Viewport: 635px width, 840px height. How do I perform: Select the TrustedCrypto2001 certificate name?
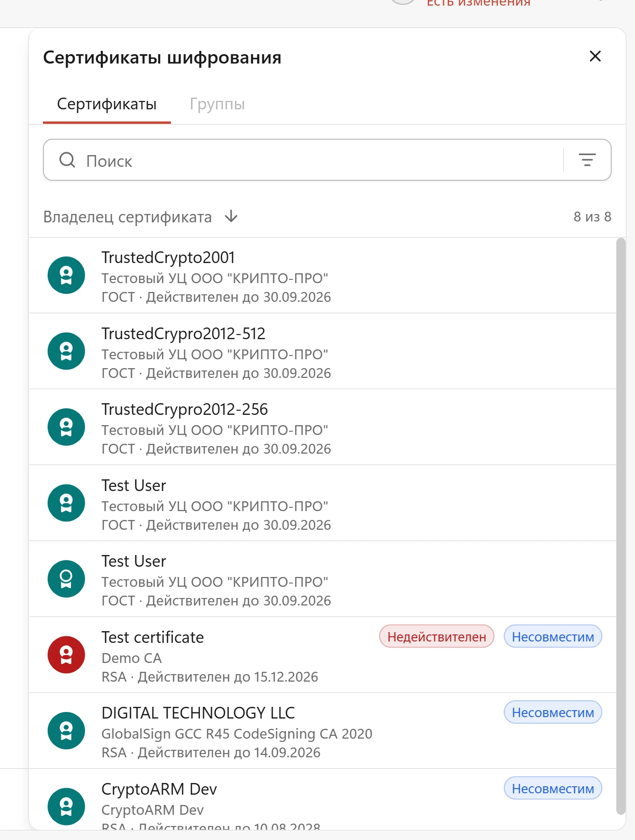point(168,257)
